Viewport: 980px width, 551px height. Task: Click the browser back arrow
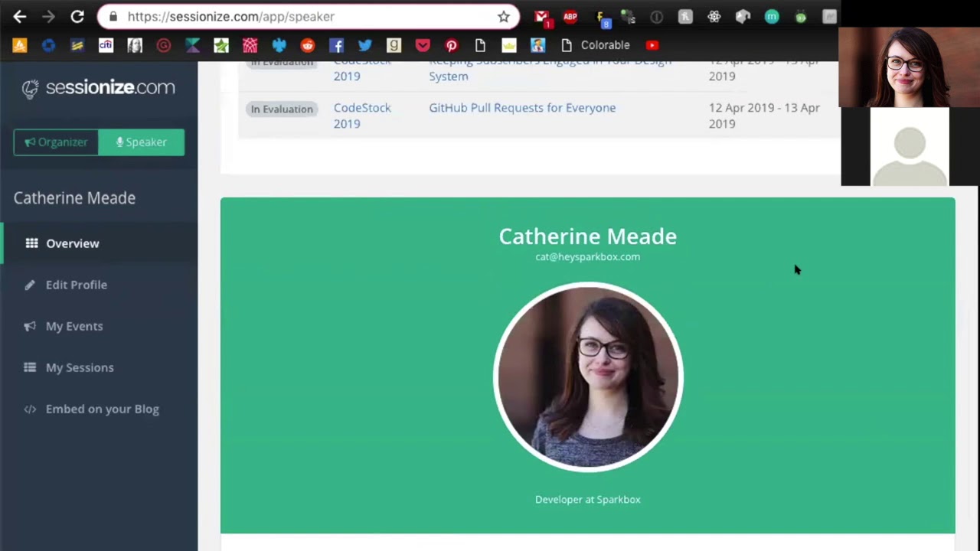tap(20, 17)
